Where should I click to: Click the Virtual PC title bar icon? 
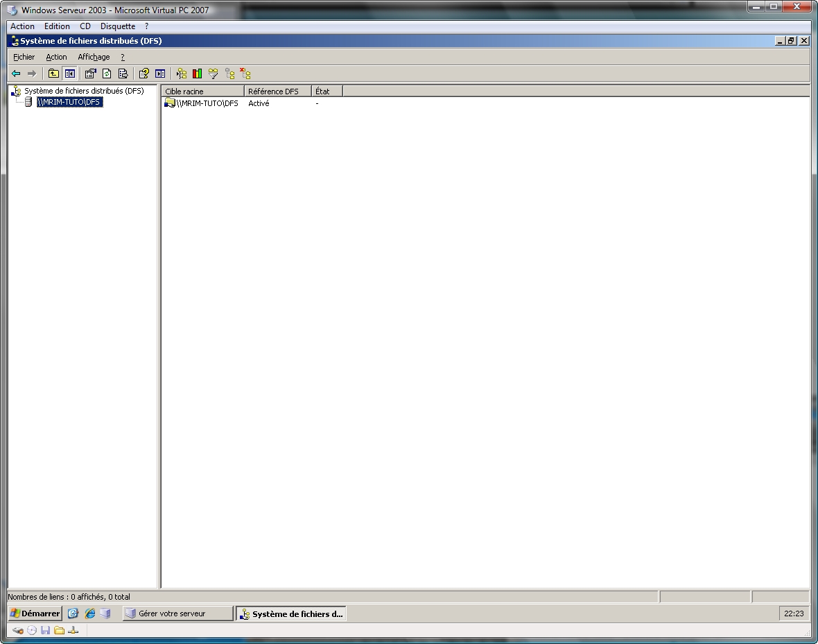12,10
